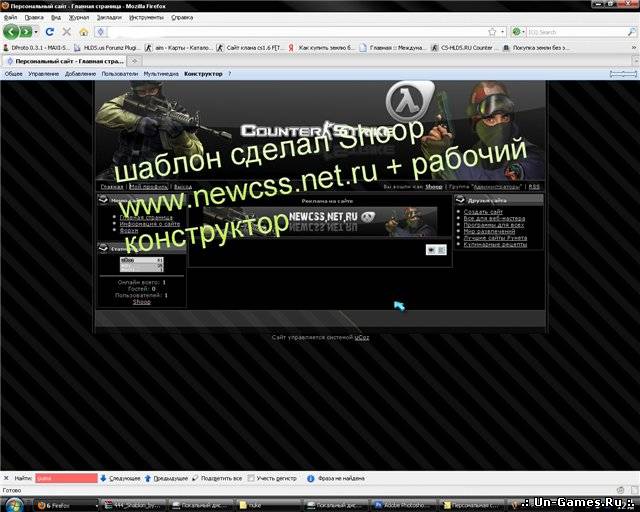This screenshot has width=640, height=512.
Task: Click the NEWCSS.NET.RU advertising banner
Action: click(320, 222)
